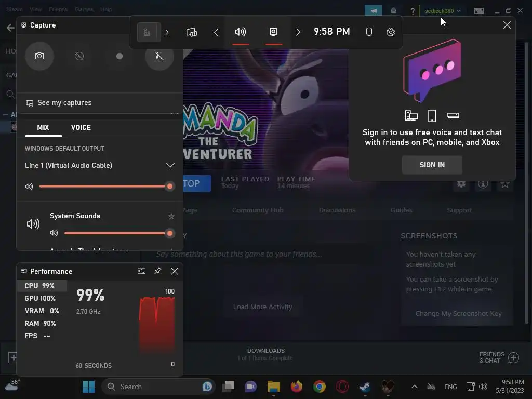
Task: Select the VRAM 0% metric
Action: coord(42,311)
